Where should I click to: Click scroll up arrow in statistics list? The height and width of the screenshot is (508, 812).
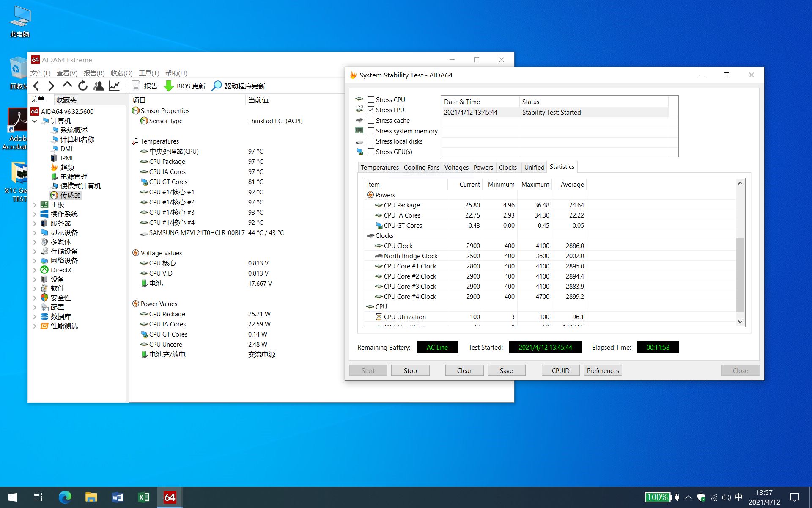click(740, 183)
